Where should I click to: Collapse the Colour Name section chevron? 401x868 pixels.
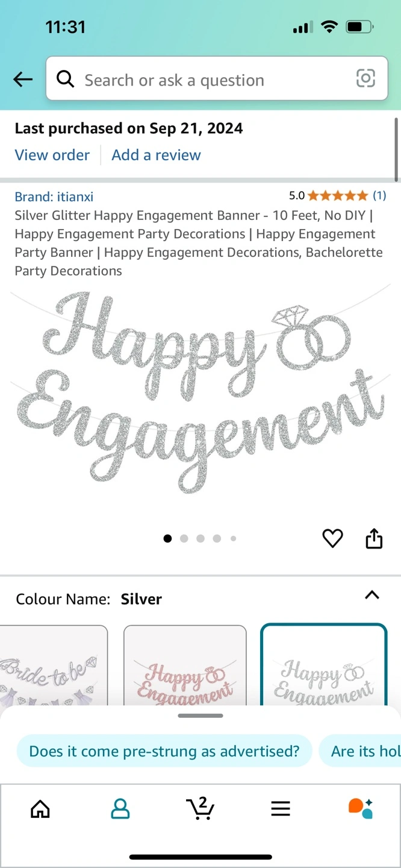click(372, 596)
